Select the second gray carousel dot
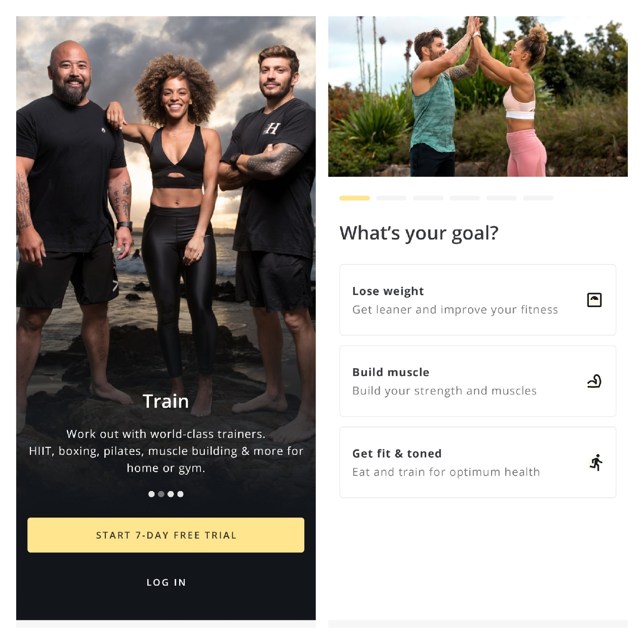 [x=161, y=494]
